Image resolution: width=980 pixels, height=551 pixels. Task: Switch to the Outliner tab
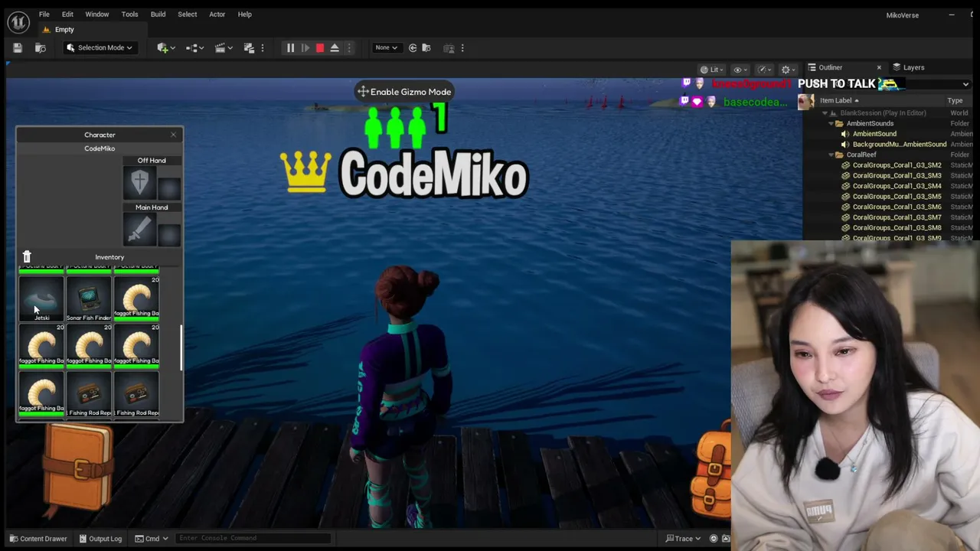pyautogui.click(x=830, y=67)
